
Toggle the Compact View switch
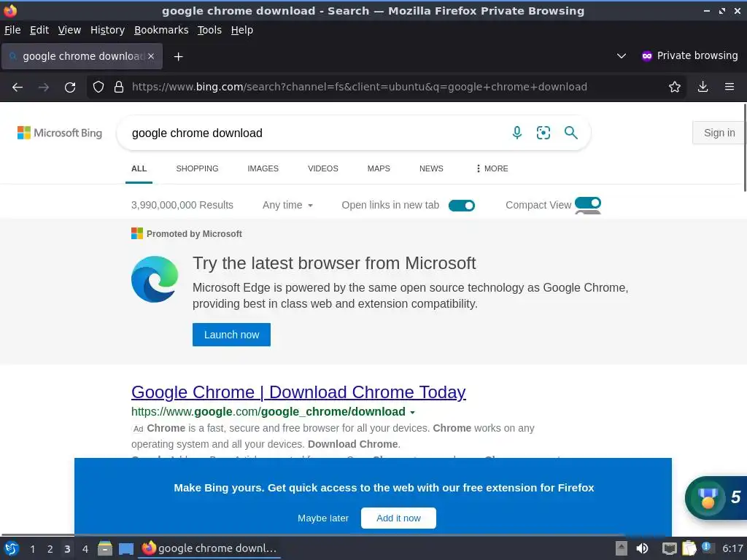tap(588, 203)
